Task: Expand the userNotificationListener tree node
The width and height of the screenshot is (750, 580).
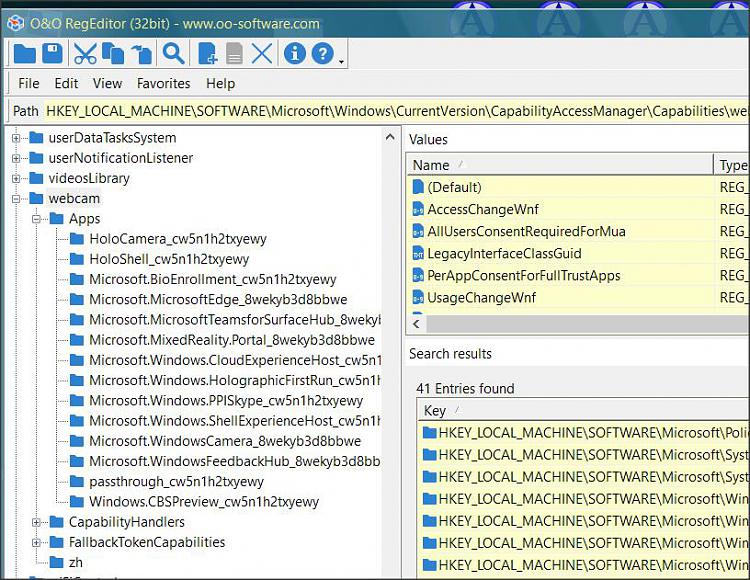Action: tap(16, 158)
